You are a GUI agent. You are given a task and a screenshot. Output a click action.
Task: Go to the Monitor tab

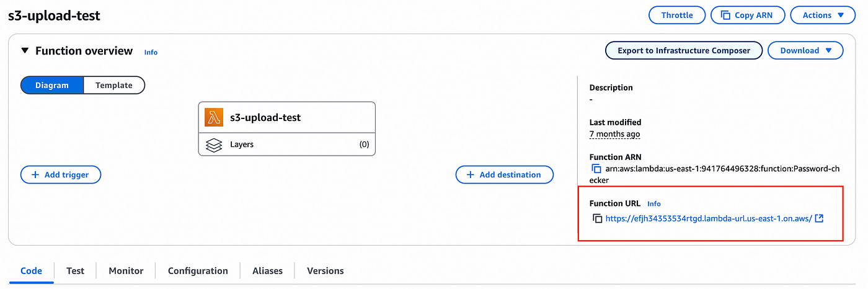pyautogui.click(x=126, y=271)
